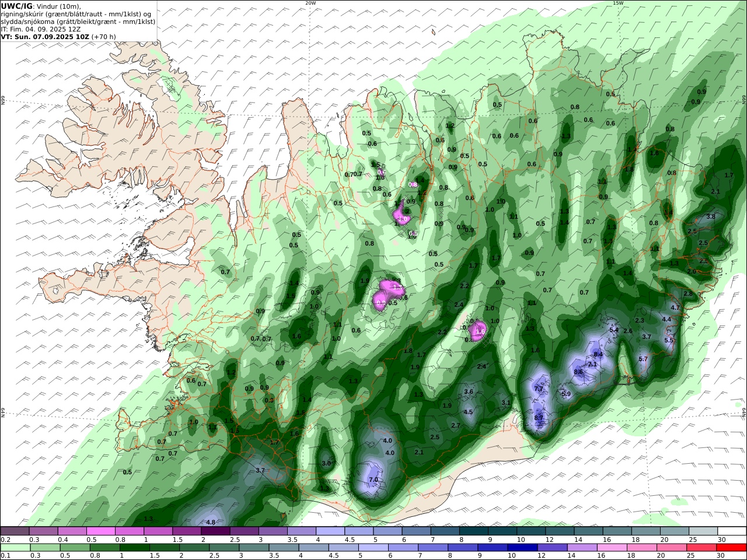Click the 7.7 precipitation value
This screenshot has width=747, height=560.
coord(539,388)
